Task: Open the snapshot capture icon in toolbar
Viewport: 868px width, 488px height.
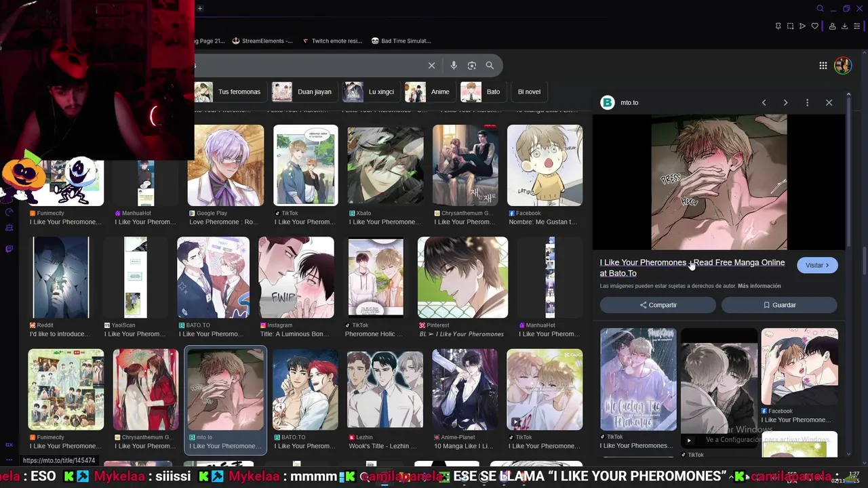Action: 790,26
